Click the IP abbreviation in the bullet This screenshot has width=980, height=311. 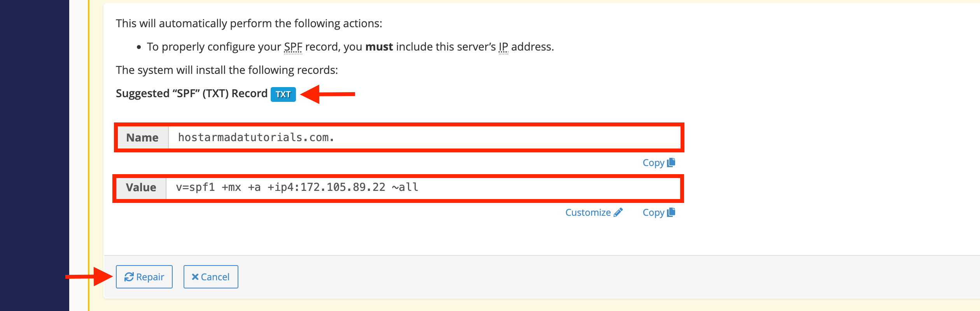click(503, 47)
